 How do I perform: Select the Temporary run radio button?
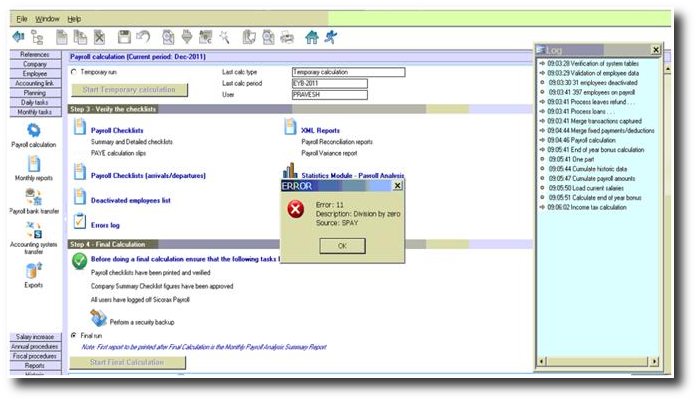tap(73, 73)
